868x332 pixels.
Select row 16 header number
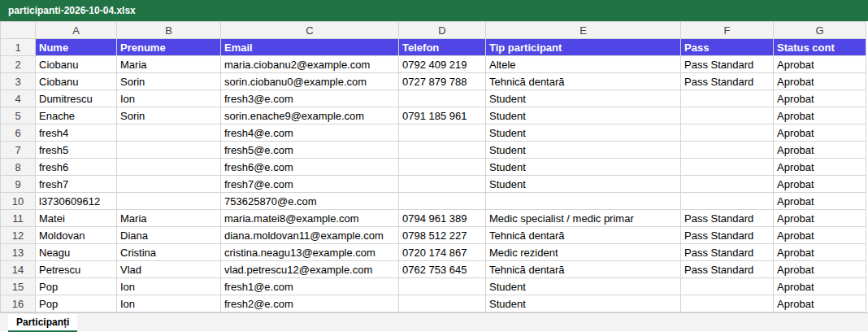(18, 304)
